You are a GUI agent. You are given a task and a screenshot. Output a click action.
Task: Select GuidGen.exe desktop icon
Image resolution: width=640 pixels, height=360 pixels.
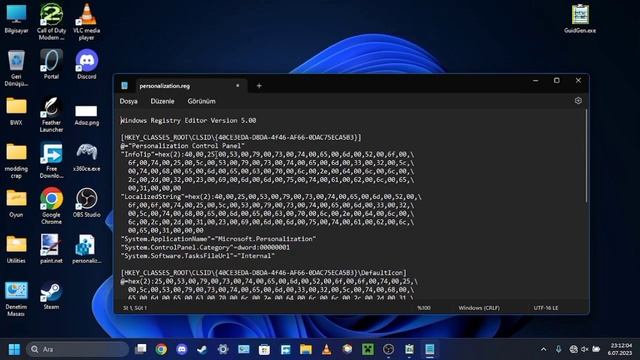pos(580,19)
